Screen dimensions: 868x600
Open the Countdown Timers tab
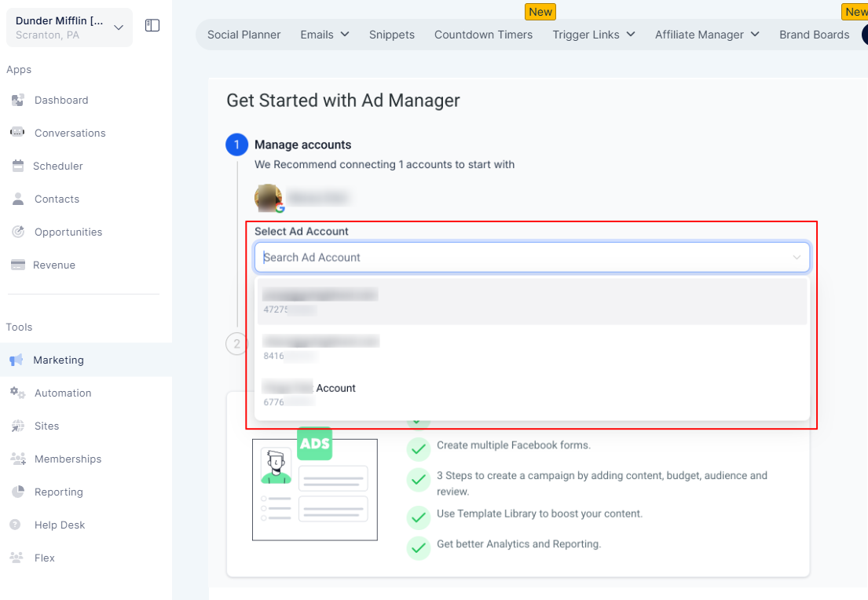click(483, 35)
